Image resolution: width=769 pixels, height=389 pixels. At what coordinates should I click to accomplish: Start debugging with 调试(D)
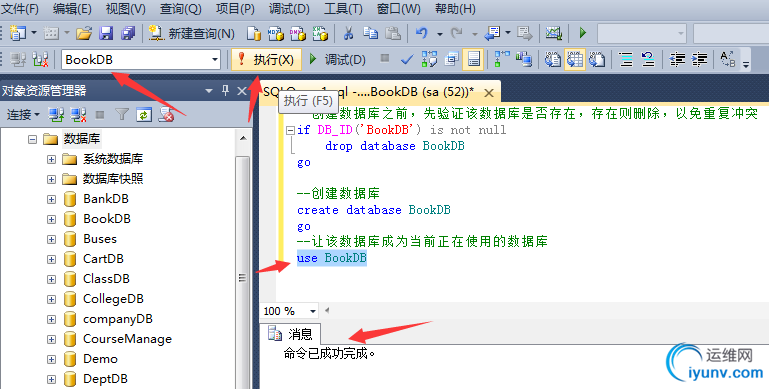(x=337, y=59)
